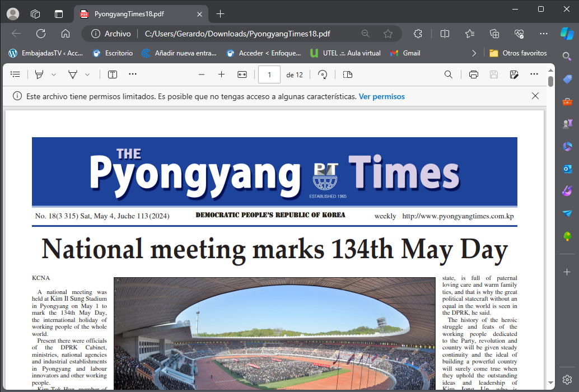The width and height of the screenshot is (579, 392).
Task: Toggle Edge split screen
Action: point(445,34)
